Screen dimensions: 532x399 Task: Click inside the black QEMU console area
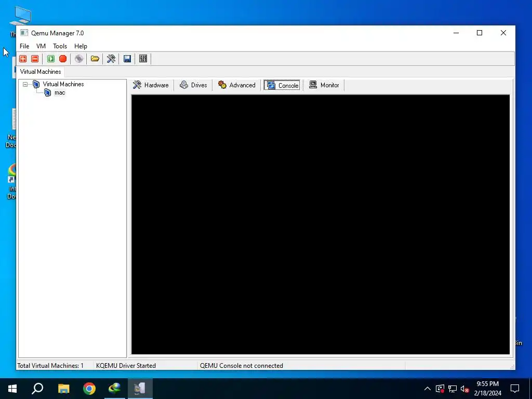(321, 224)
